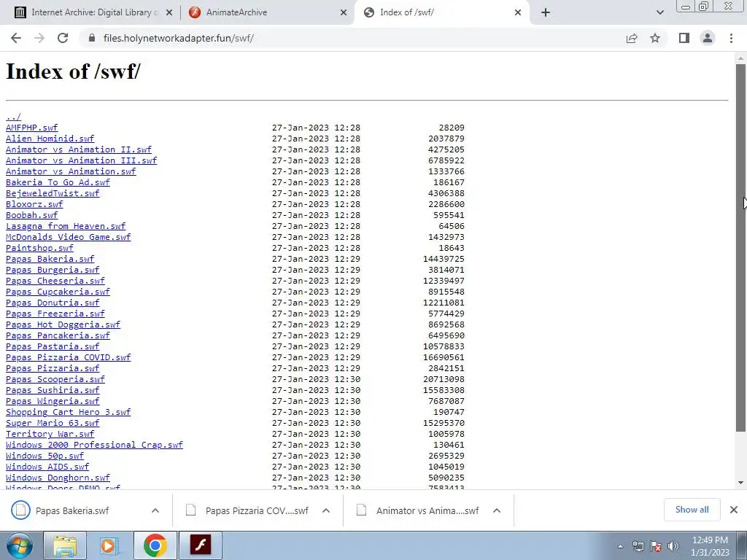
Task: View site security lock icon
Action: coord(92,38)
